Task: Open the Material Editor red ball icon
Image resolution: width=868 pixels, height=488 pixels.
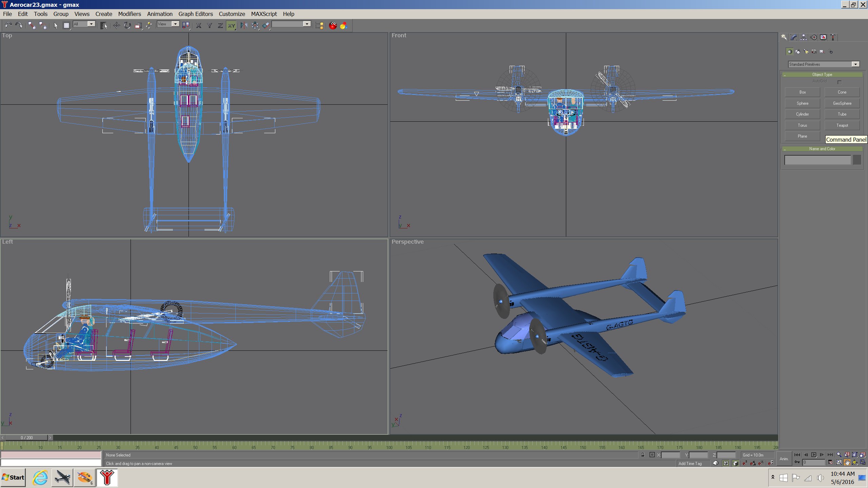Action: [333, 25]
